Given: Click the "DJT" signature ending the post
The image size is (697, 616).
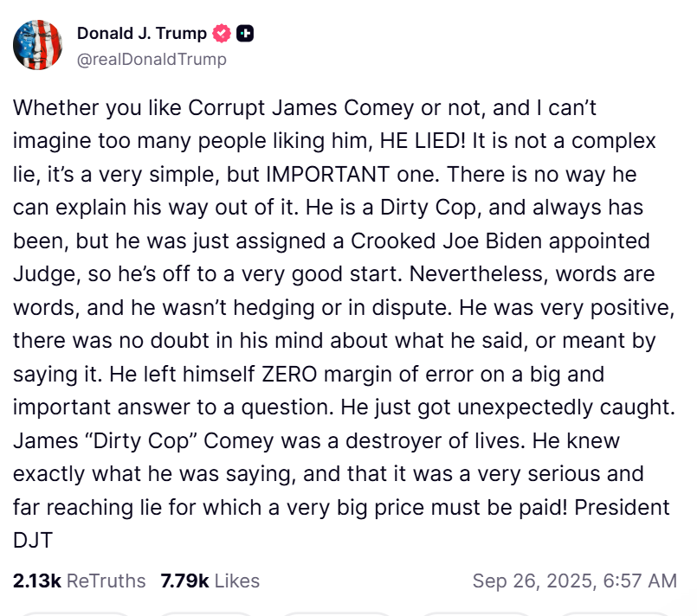Looking at the screenshot, I should (33, 541).
